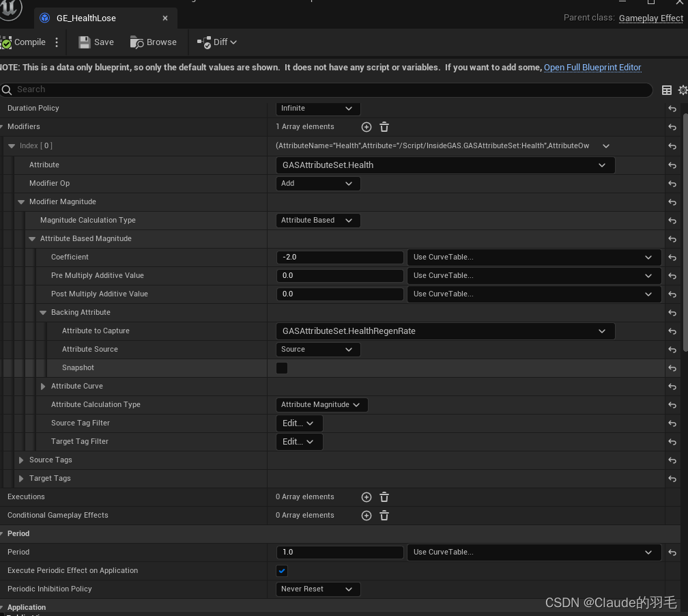Reset Coefficient value to default
688x616 pixels.
[x=672, y=257]
